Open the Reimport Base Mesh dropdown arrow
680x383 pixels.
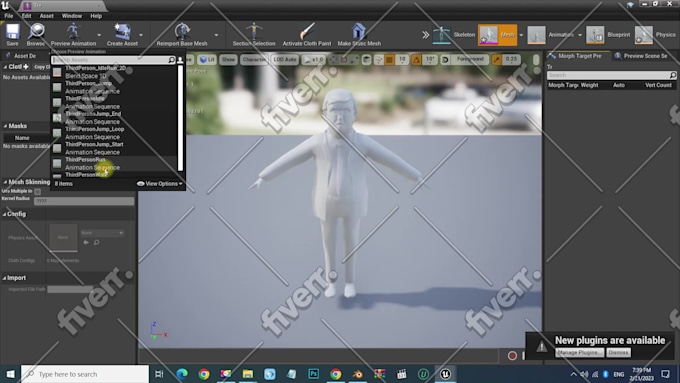point(216,35)
